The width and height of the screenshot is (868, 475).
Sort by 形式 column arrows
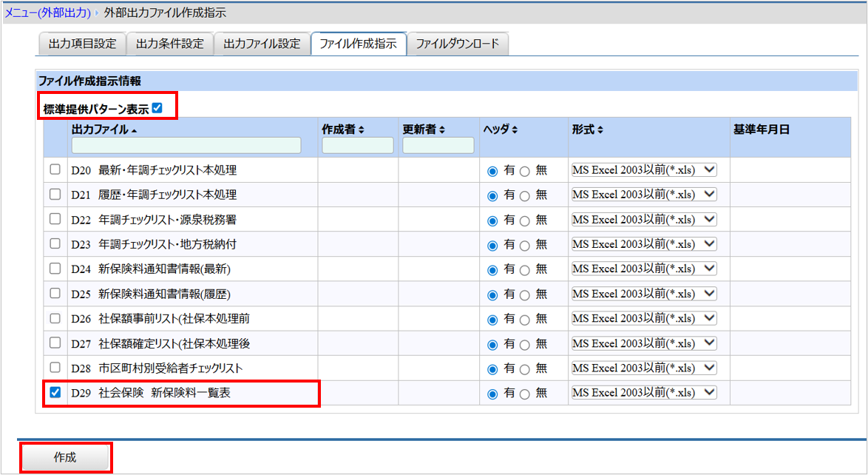pos(600,129)
